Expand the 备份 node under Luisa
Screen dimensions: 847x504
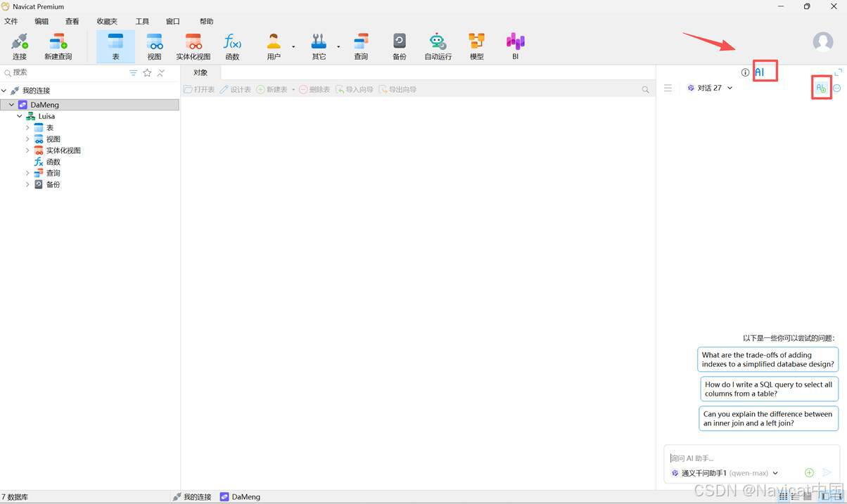coord(27,184)
